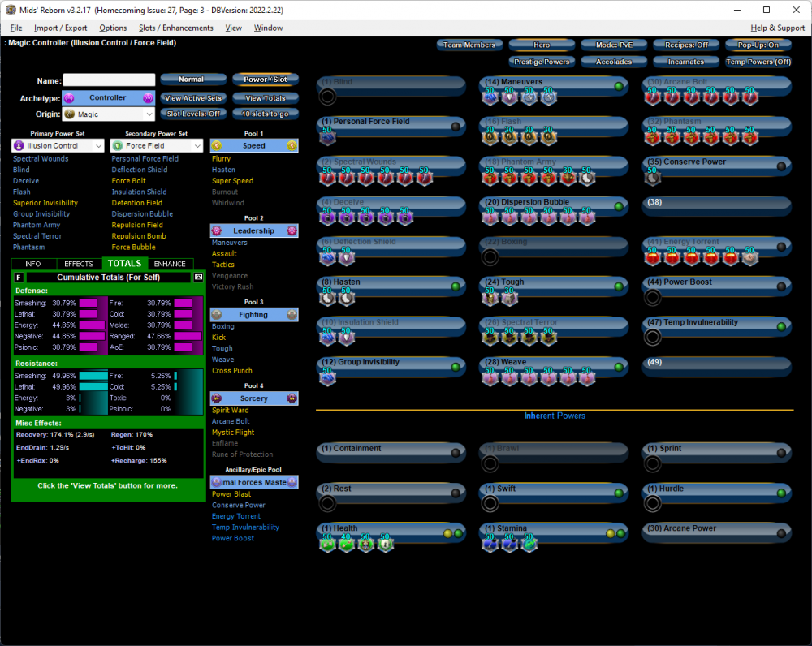Screen dimensions: 812x646
Task: Click the empty slot under Power Boost
Action: [x=652, y=297]
